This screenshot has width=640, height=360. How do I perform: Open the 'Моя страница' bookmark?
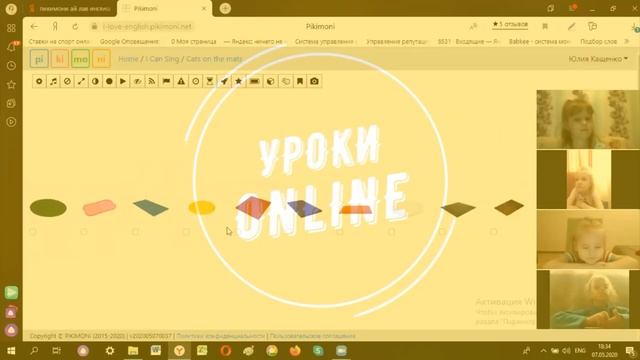click(193, 42)
